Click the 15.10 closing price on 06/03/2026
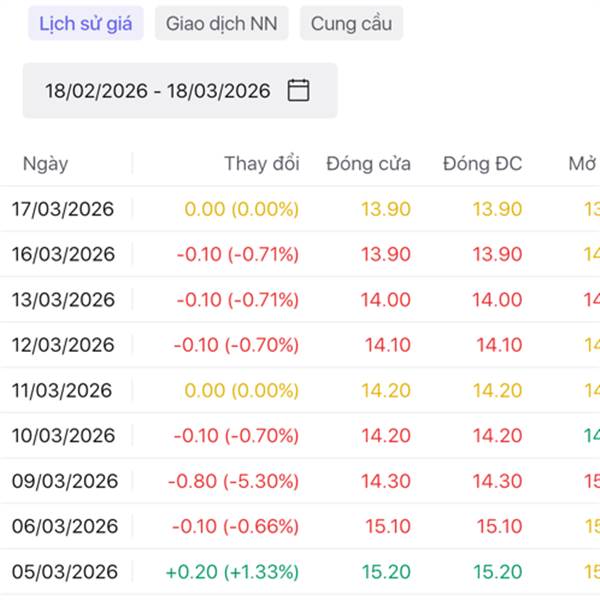Screen dimensions: 600x600 tap(387, 526)
